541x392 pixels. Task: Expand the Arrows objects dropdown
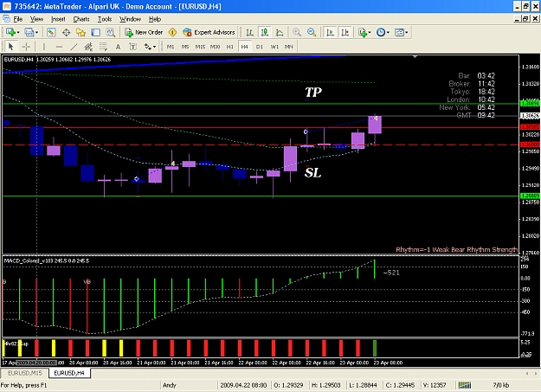155,47
